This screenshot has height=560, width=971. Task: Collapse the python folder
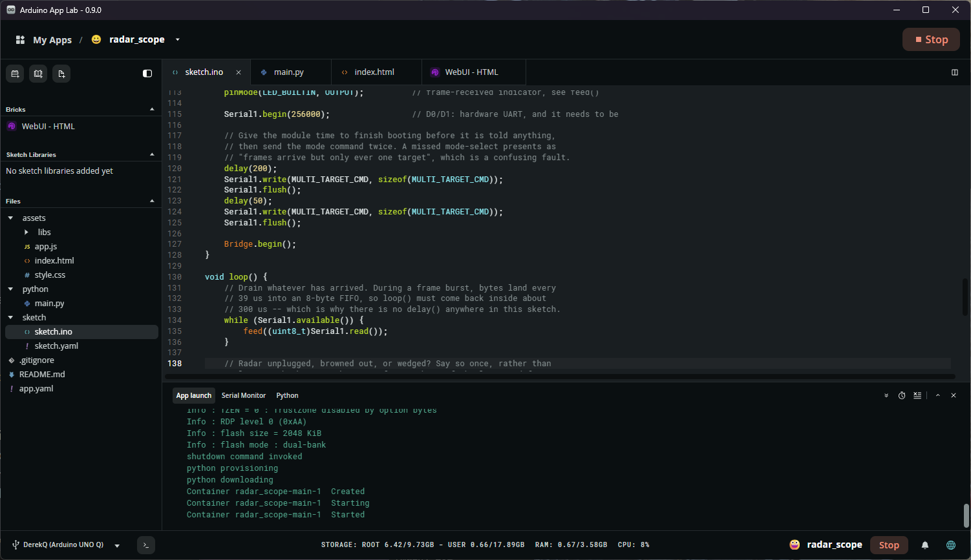(11, 289)
